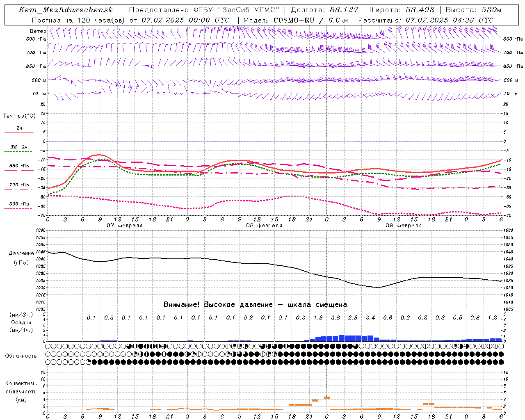The image size is (525, 420).
Task: Click the "Модель COSMO-RU / 6.6км" label
Action: (x=295, y=20)
